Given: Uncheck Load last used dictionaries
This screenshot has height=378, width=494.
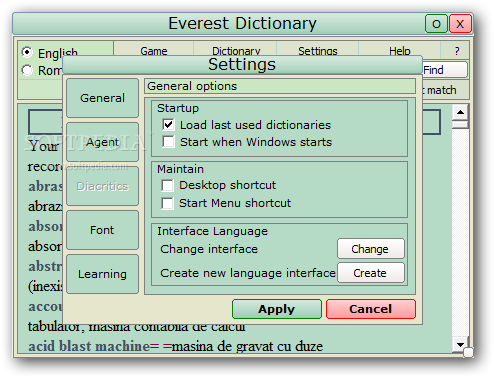Looking at the screenshot, I should pyautogui.click(x=168, y=125).
